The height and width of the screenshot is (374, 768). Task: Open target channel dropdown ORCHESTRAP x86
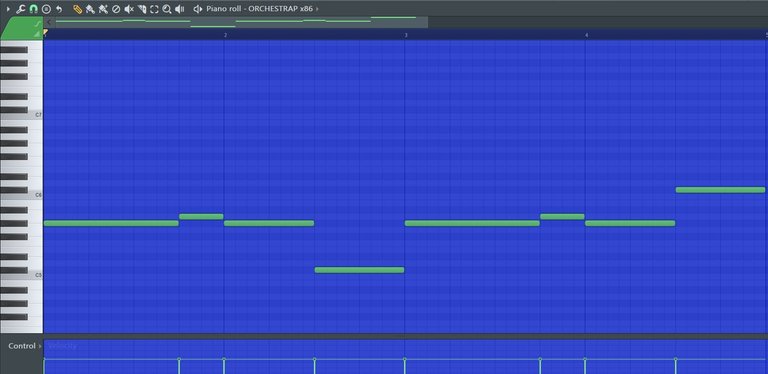pyautogui.click(x=280, y=9)
